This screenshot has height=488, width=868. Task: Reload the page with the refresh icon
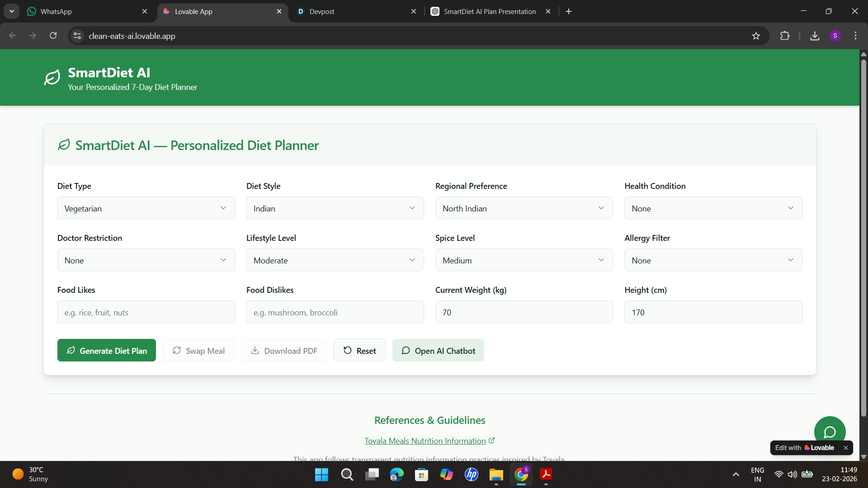(x=53, y=36)
